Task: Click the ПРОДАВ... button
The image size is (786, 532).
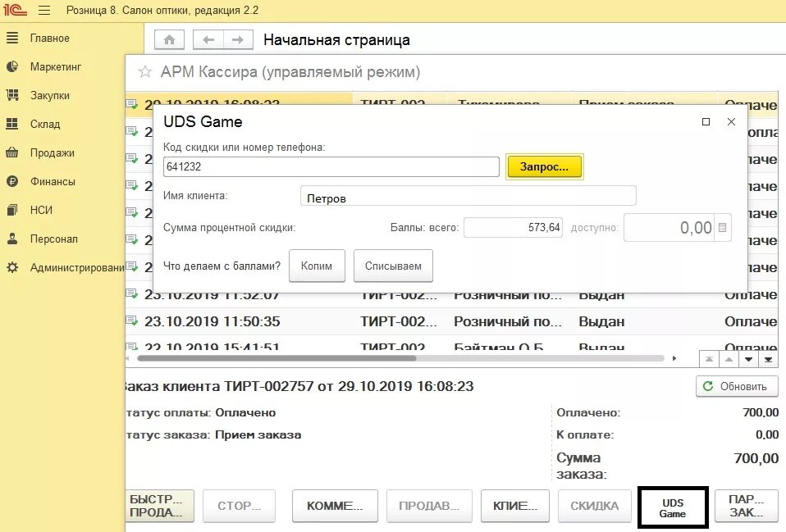Action: pos(429,506)
